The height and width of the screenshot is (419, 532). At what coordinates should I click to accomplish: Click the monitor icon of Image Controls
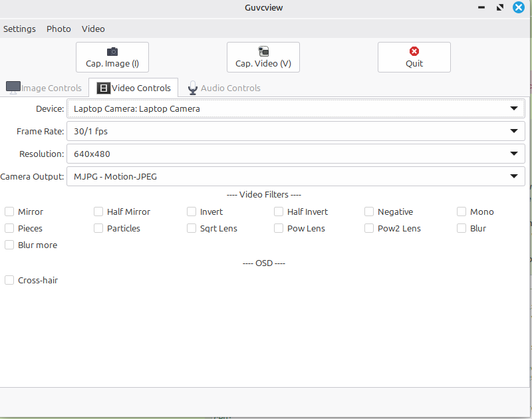[x=13, y=88]
